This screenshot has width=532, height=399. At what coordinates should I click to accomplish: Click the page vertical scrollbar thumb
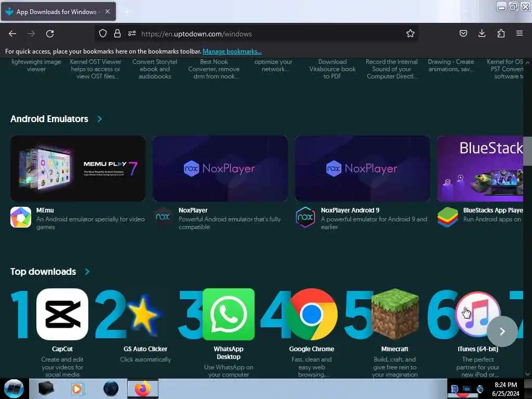pyautogui.click(x=527, y=151)
